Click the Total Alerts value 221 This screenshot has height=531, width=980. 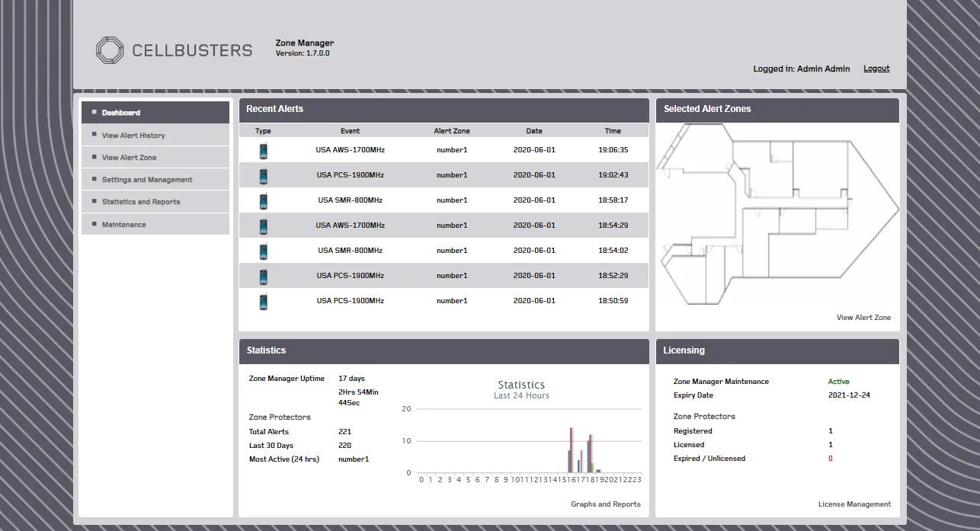click(x=344, y=432)
